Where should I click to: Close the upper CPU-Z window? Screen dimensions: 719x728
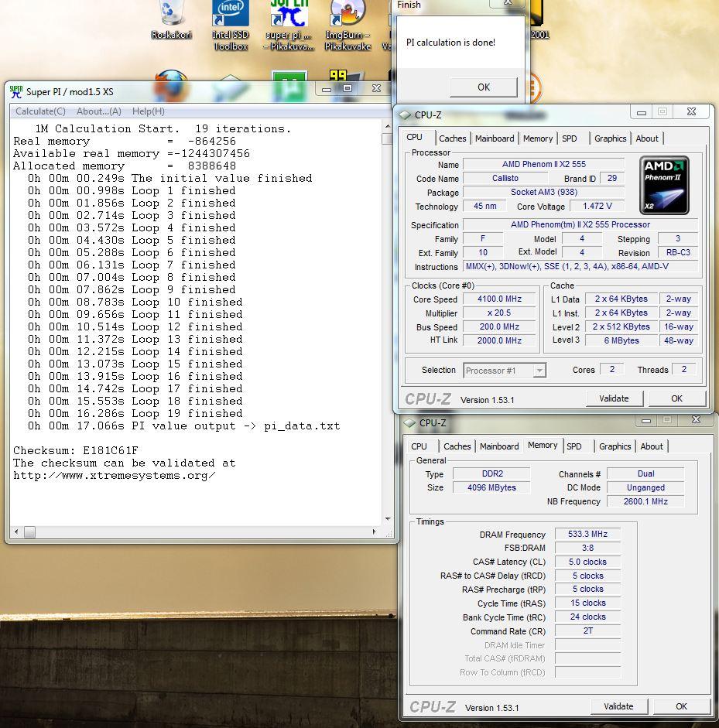pyautogui.click(x=691, y=112)
